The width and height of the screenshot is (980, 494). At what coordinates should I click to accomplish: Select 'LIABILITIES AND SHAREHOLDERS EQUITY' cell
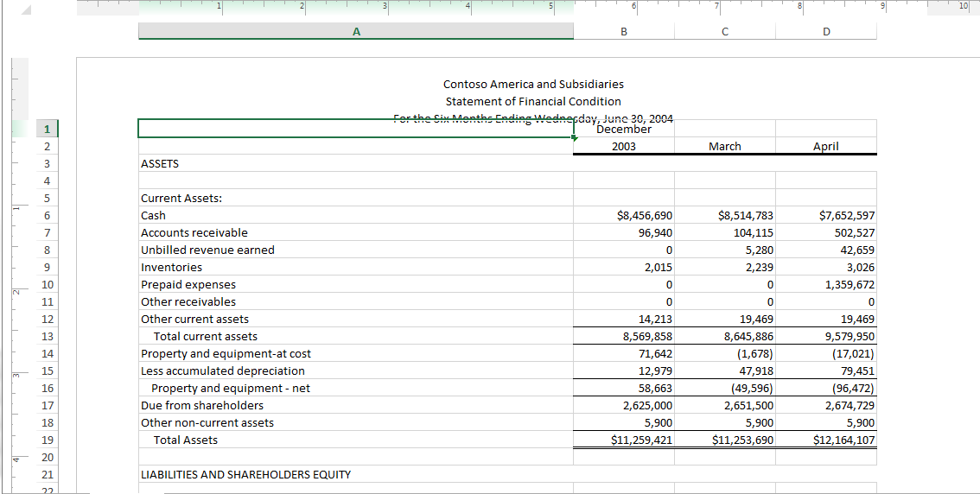click(356, 475)
